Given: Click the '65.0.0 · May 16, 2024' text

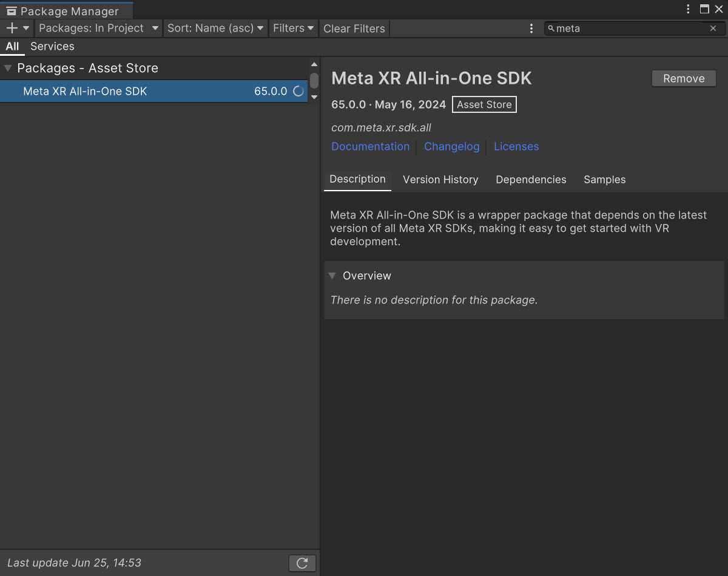Looking at the screenshot, I should coord(388,104).
